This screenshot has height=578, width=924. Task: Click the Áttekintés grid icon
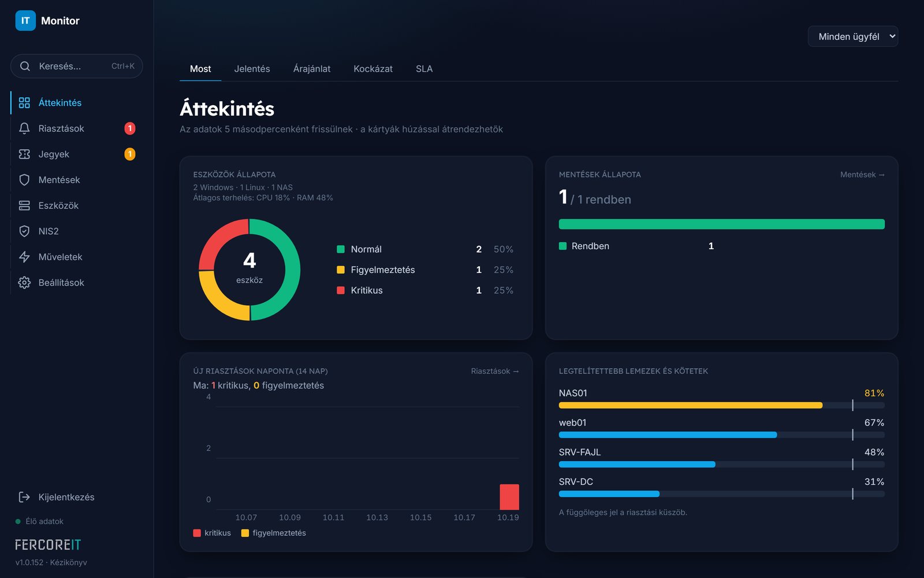(x=24, y=103)
